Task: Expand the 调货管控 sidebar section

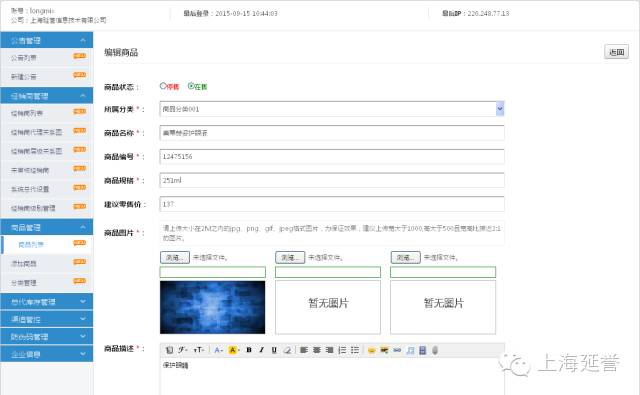Action: tap(47, 319)
